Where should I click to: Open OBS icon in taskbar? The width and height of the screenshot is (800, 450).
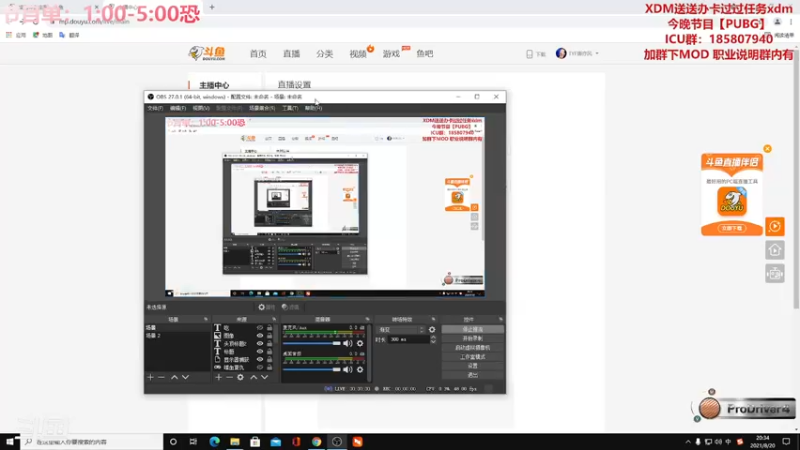337,442
